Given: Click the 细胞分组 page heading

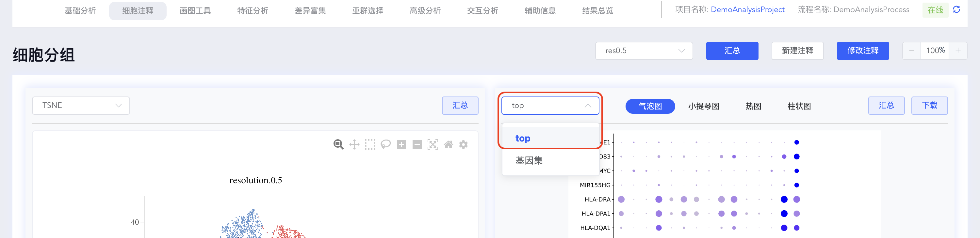Looking at the screenshot, I should (x=44, y=55).
